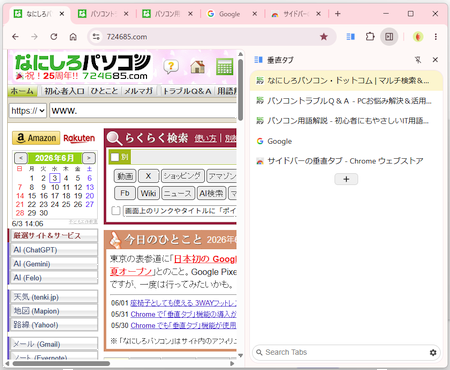Click the ニュース search button

pyautogui.click(x=178, y=193)
